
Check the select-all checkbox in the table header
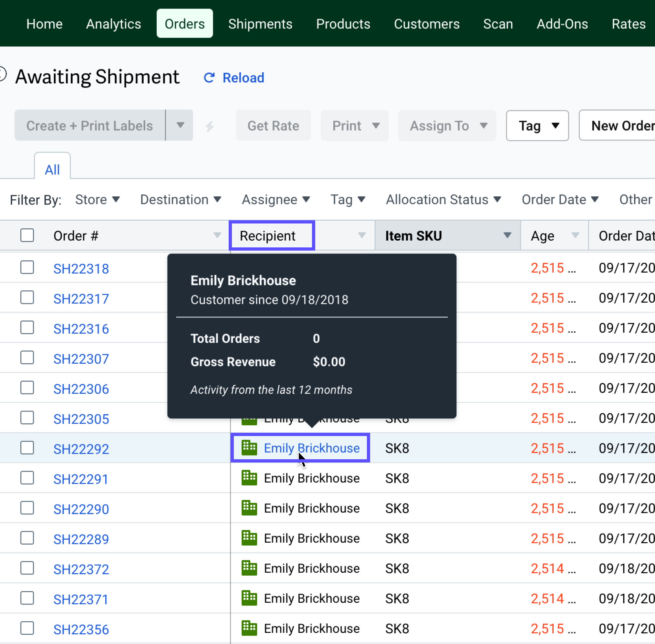point(27,235)
